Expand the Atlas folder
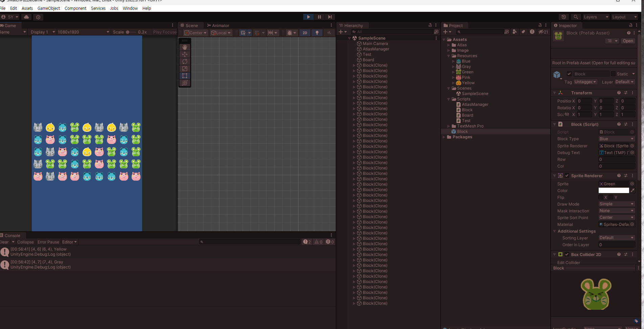Screen dimensions: 644x329 pos(449,45)
